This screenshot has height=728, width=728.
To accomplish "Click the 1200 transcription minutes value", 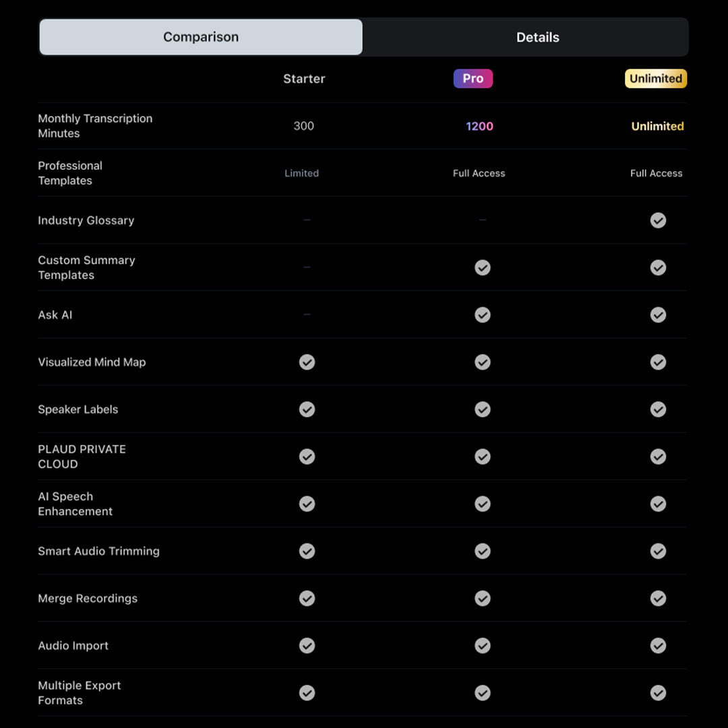I will pos(479,126).
